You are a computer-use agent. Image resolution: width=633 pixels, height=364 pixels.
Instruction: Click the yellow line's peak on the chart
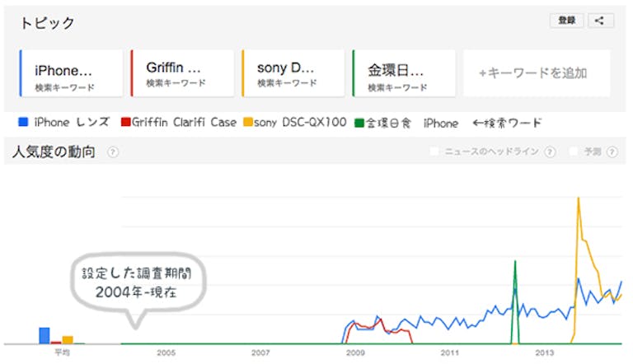coord(579,198)
